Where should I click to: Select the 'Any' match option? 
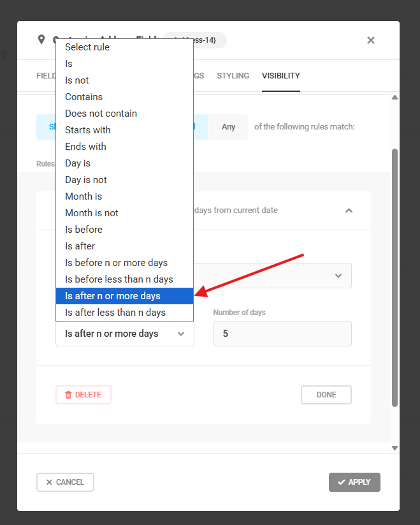(228, 127)
